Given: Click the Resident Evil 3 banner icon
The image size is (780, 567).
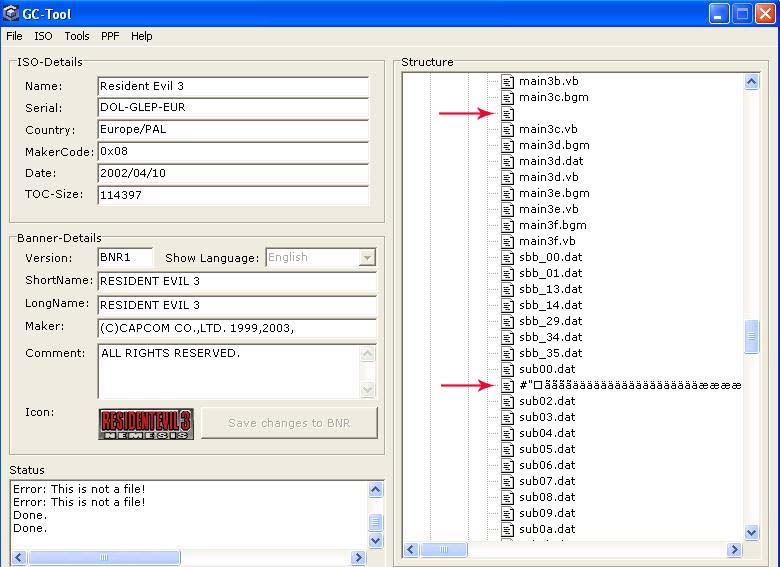Looking at the screenshot, I should click(146, 424).
